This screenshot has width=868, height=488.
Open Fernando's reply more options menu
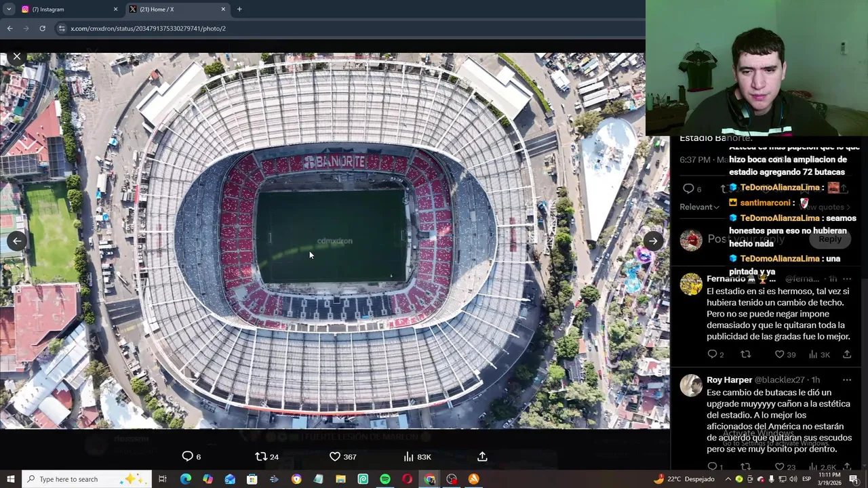click(846, 279)
